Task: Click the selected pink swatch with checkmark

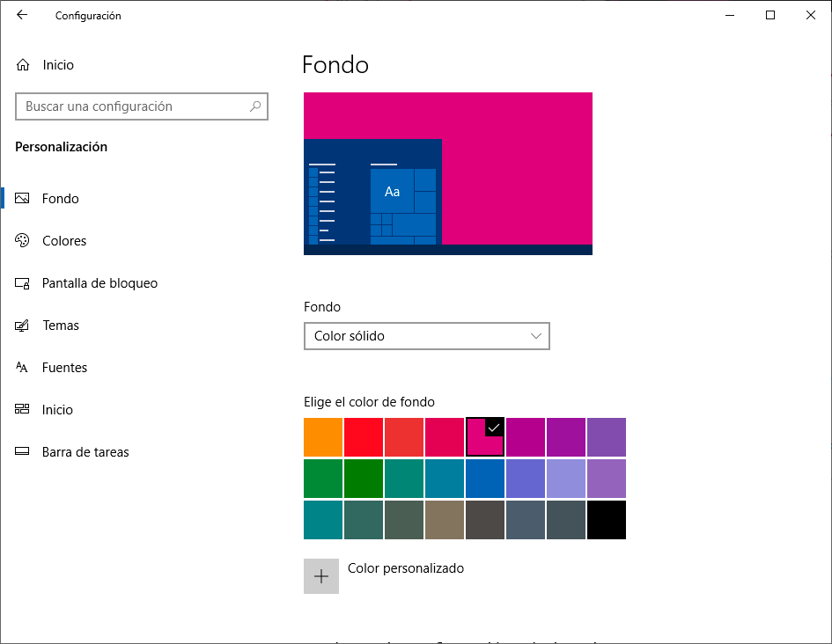Action: point(485,437)
